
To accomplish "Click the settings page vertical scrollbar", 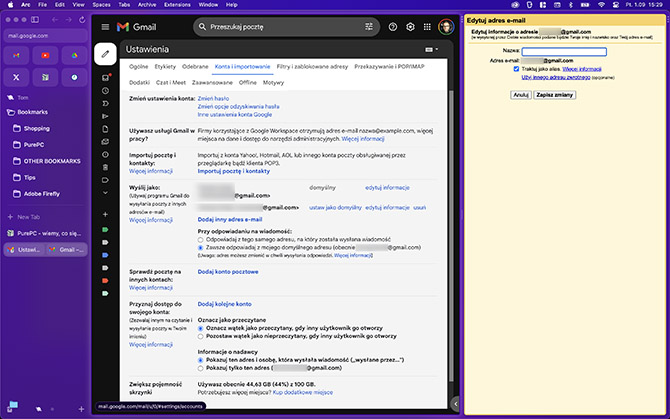I will tap(451, 235).
